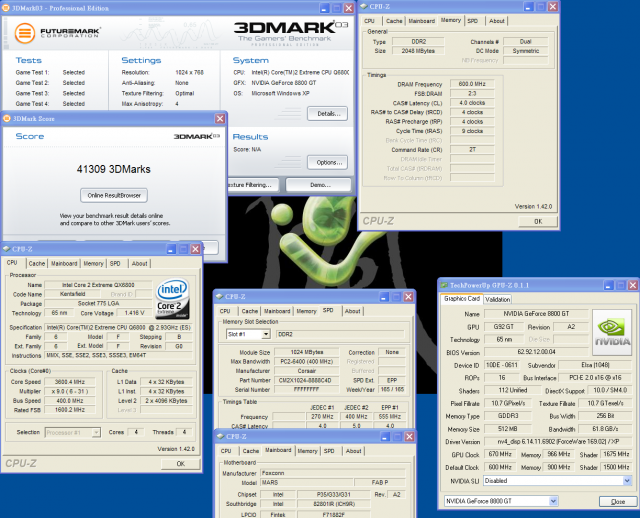This screenshot has height=518, width=640.
Task: Open the Slot #1 memory slot dropdown
Action: [x=266, y=334]
